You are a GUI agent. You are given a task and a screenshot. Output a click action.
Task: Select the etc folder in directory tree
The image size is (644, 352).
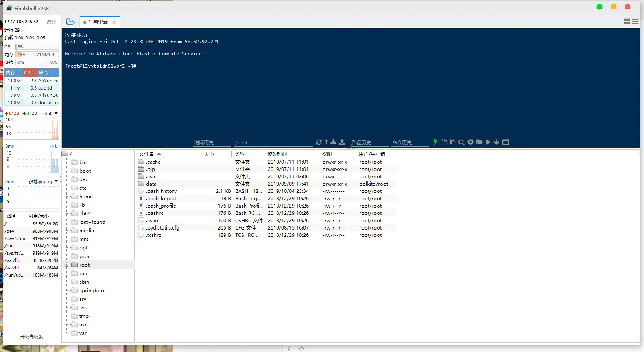pyautogui.click(x=83, y=188)
